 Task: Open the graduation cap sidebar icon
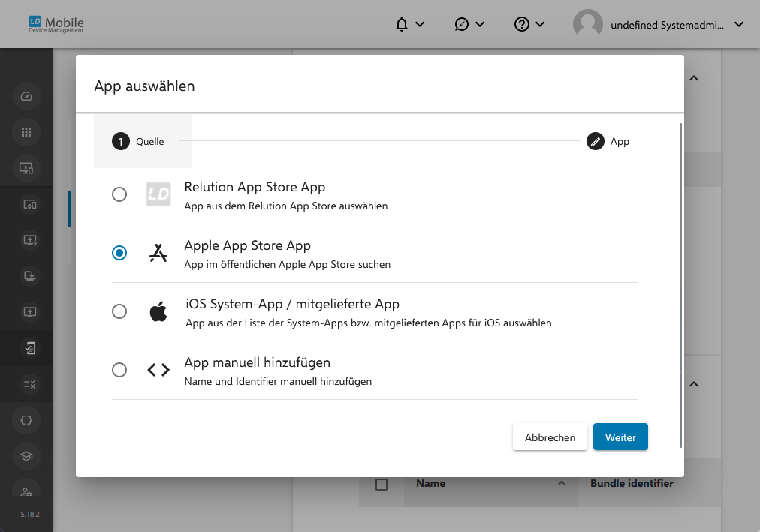pos(26,456)
